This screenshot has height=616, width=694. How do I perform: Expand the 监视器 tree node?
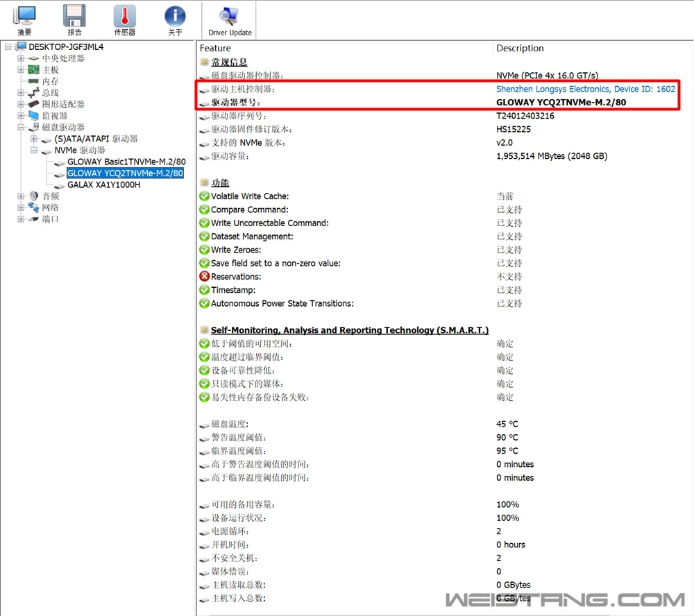21,115
